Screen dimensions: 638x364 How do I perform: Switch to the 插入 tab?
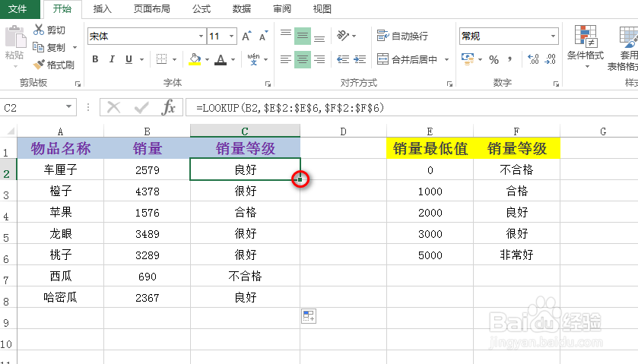click(102, 9)
